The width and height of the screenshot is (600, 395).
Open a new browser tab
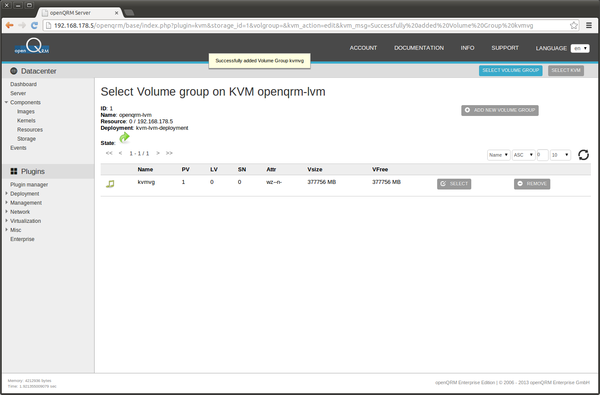(x=129, y=13)
